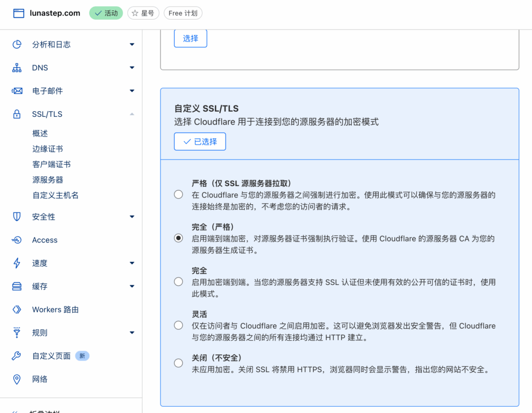Click the 安全性 sidebar label
532x413 pixels.
pos(44,217)
